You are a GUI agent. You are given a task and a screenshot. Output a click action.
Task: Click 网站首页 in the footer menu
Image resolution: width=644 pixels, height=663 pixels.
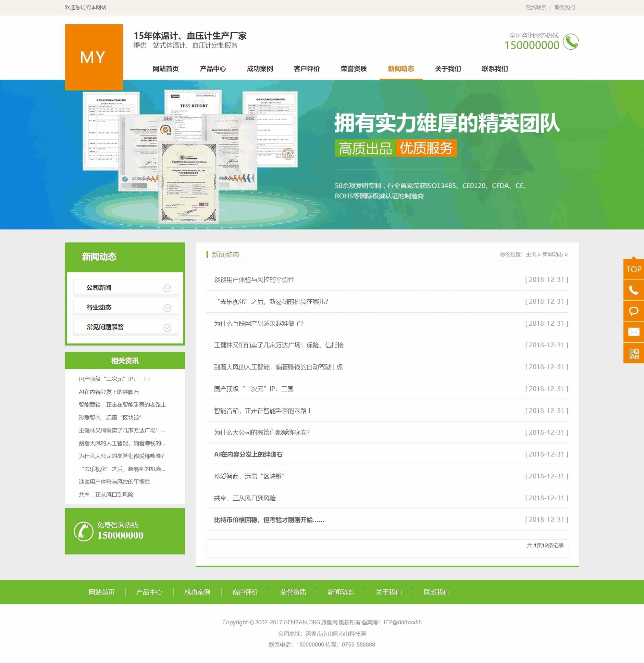pos(102,592)
